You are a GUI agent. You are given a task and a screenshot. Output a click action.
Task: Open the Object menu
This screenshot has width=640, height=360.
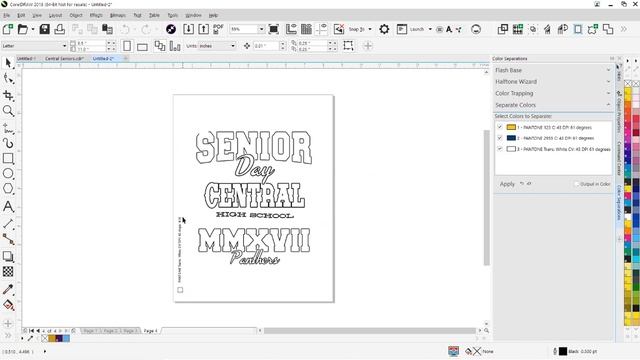click(76, 15)
